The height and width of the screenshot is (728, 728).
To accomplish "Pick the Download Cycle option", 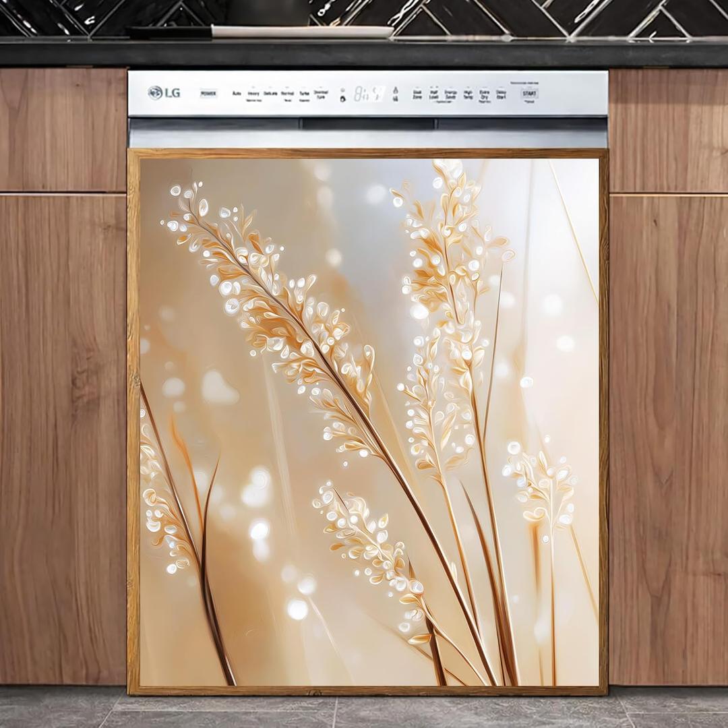I will 321,94.
